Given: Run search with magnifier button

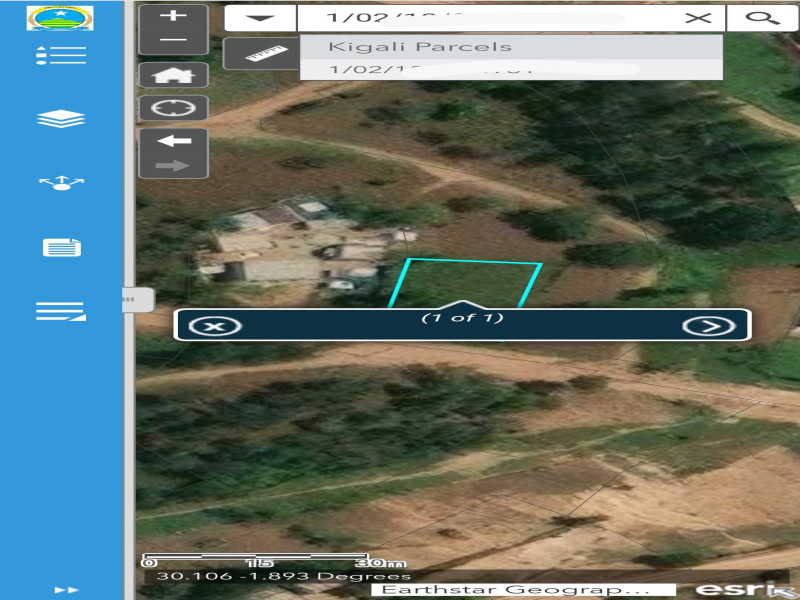Looking at the screenshot, I should 762,18.
